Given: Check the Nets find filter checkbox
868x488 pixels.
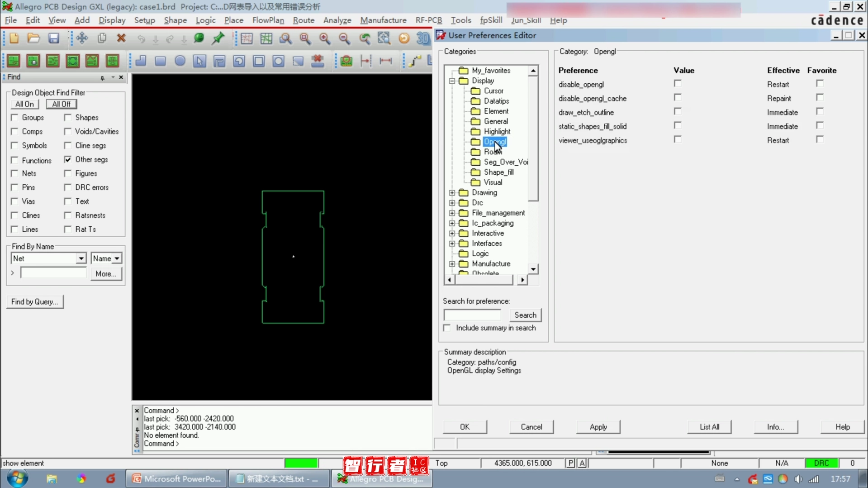Looking at the screenshot, I should coord(15,173).
